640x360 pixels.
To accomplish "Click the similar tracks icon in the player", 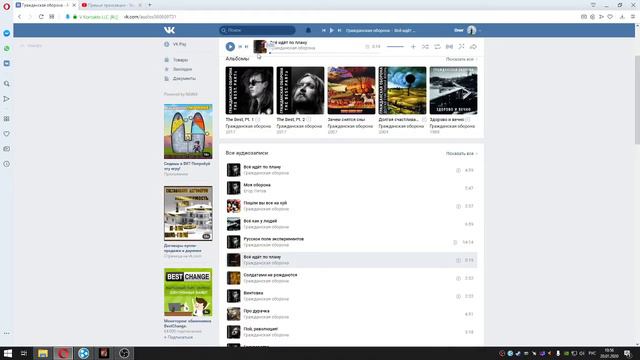I will (449, 47).
